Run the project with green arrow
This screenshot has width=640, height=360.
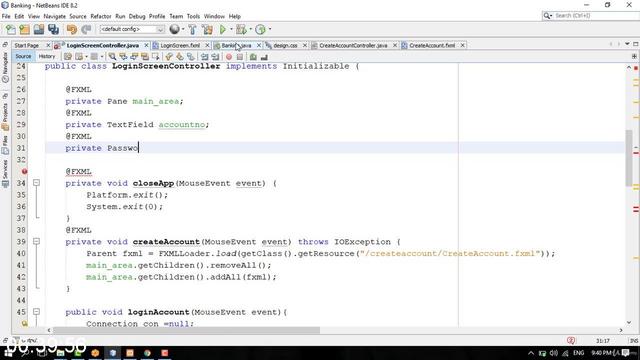[223, 29]
